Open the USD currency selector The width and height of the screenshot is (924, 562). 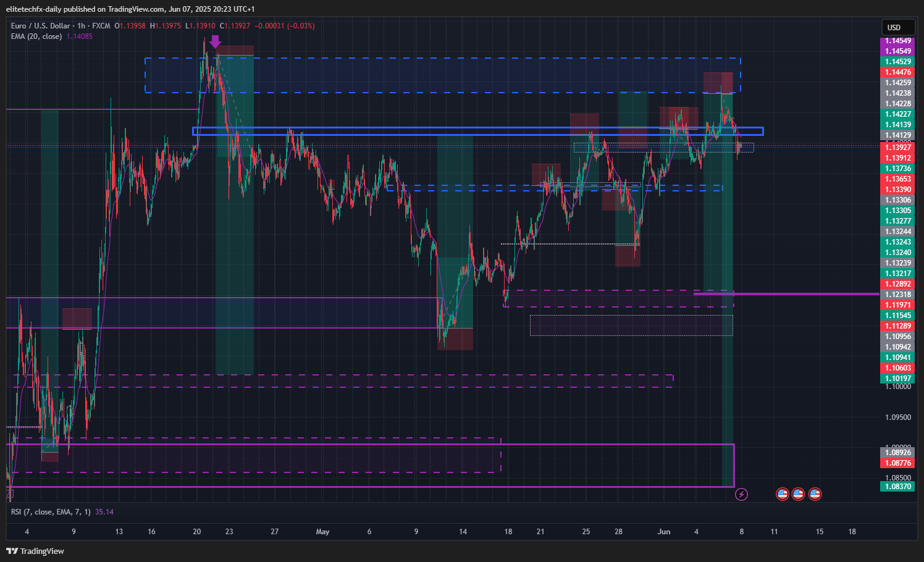897,27
